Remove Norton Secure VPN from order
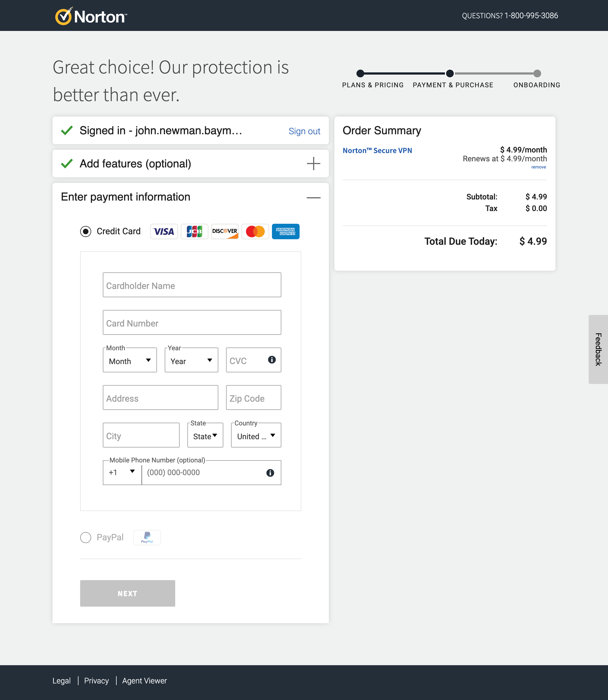608x700 pixels. (x=539, y=167)
